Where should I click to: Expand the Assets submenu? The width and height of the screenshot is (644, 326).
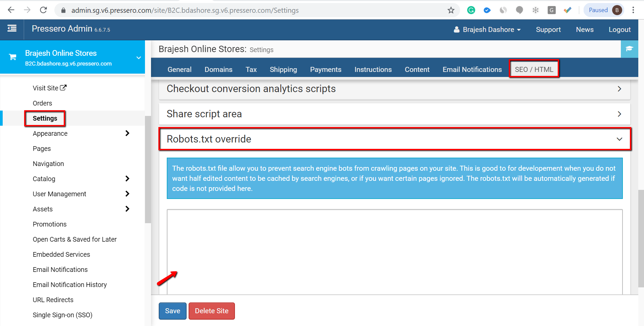(x=127, y=209)
